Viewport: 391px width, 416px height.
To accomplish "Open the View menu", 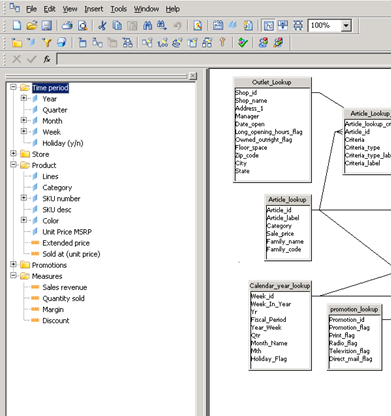I will tap(70, 9).
